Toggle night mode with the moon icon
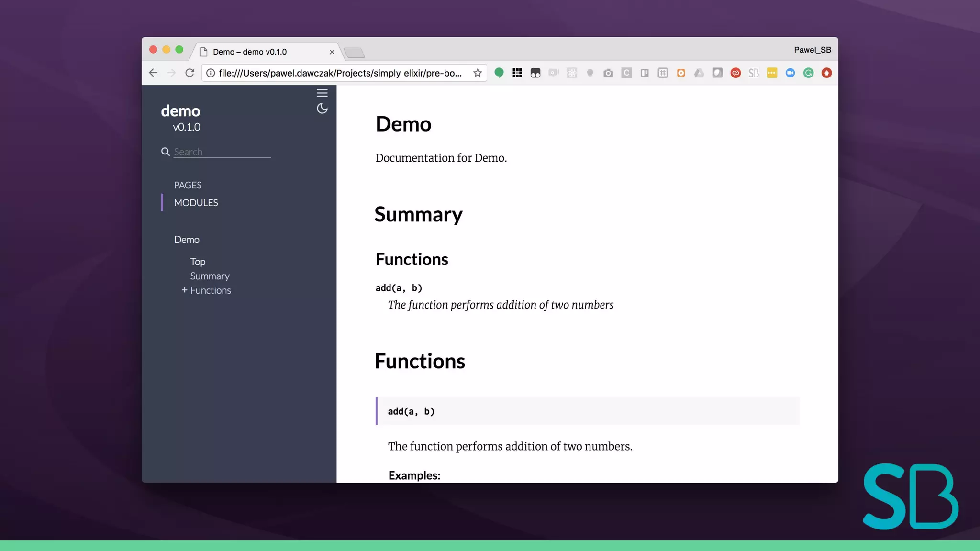The width and height of the screenshot is (980, 551). click(x=322, y=109)
